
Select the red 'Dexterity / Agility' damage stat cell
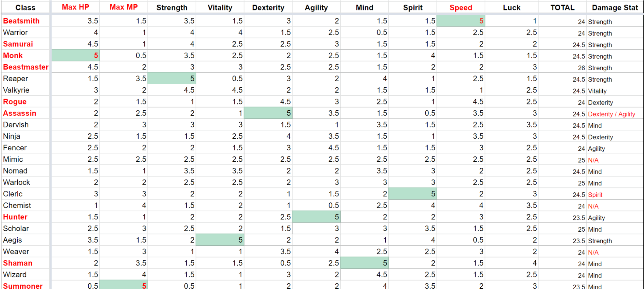pos(611,114)
